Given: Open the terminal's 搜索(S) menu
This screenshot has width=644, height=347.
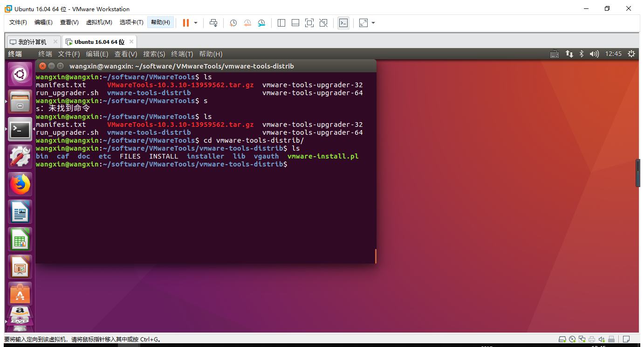Looking at the screenshot, I should tap(154, 54).
